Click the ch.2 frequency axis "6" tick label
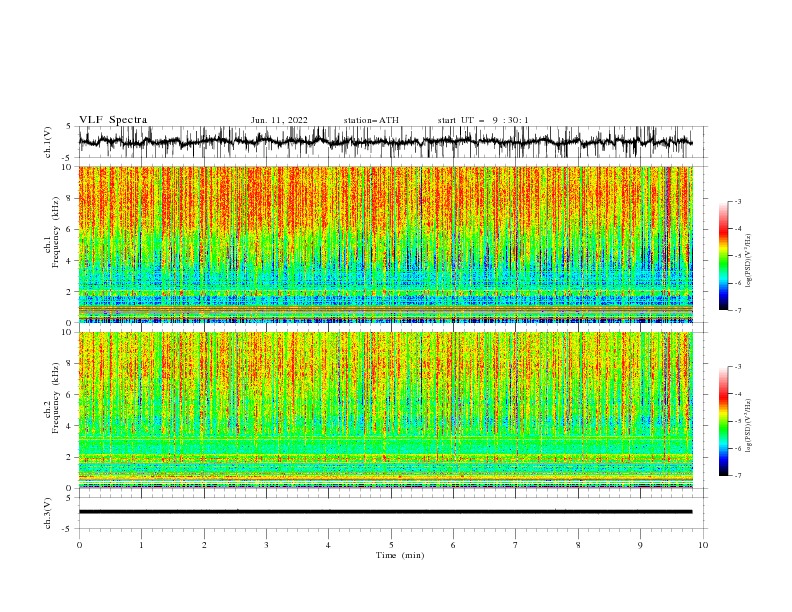The width and height of the screenshot is (792, 612). pyautogui.click(x=70, y=395)
